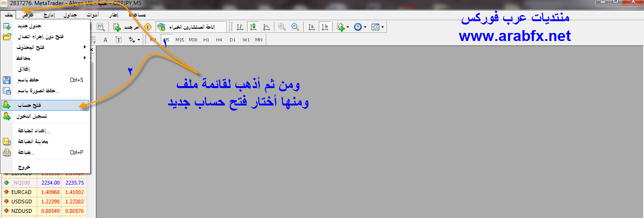644x218 pixels.
Task: Select the Arrows drawing tool icon
Action: [132, 40]
